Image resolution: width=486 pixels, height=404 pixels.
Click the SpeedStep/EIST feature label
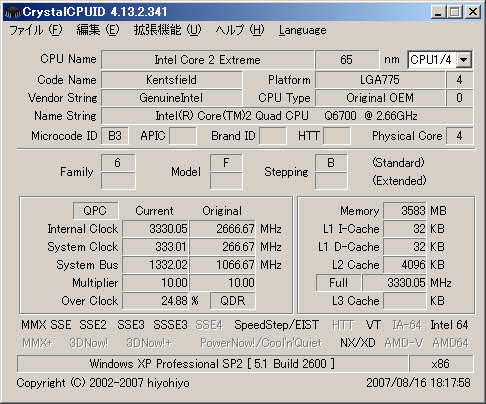[276, 325]
